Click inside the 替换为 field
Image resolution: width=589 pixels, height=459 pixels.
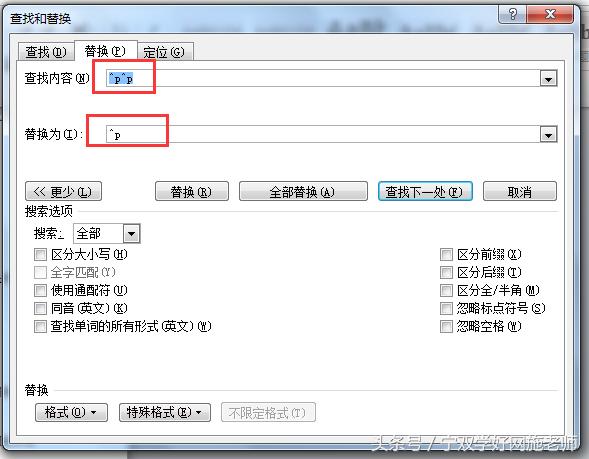323,134
